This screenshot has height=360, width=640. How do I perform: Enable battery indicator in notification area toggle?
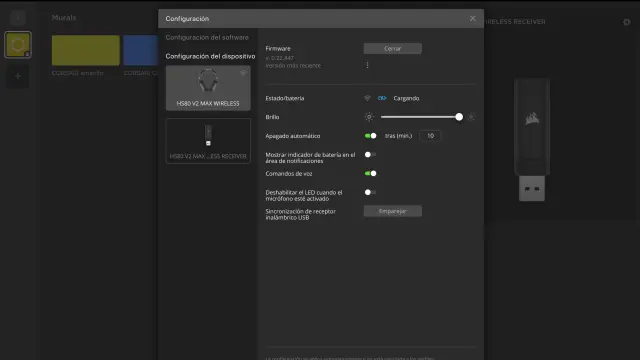tap(370, 155)
